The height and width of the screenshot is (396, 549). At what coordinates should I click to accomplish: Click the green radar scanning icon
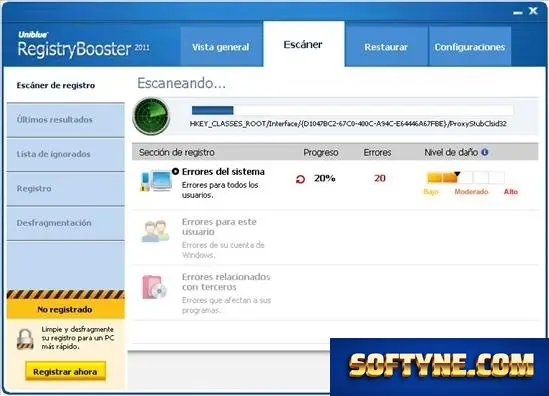(x=151, y=116)
